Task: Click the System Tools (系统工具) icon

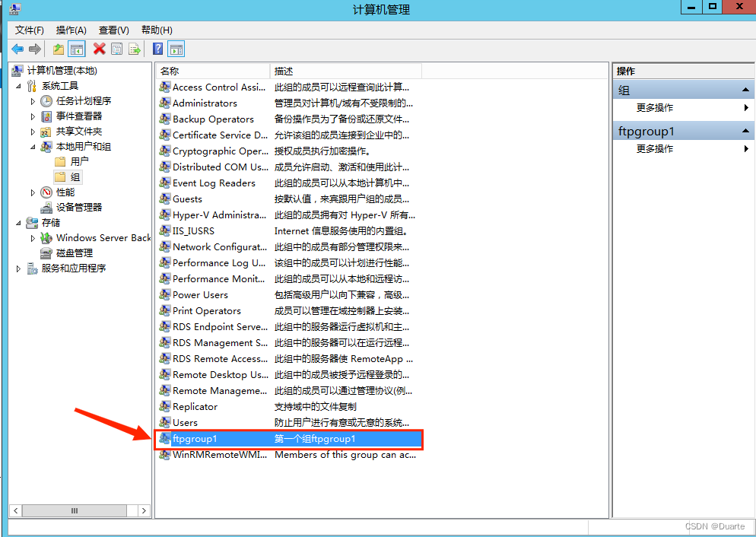Action: 32,86
